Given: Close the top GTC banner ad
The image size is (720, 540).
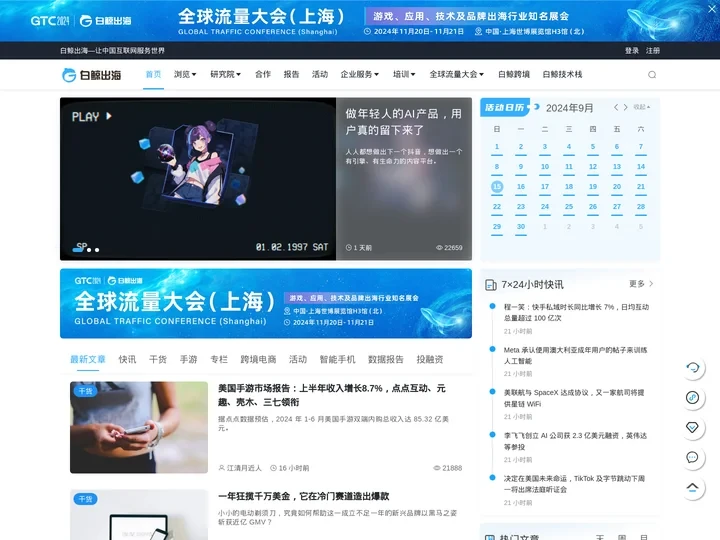Looking at the screenshot, I should [x=712, y=9].
